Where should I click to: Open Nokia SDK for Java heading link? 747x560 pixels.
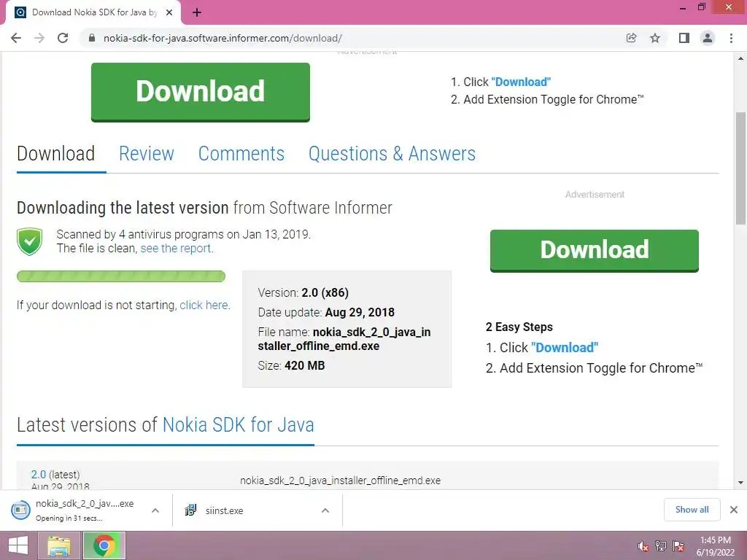click(x=239, y=425)
